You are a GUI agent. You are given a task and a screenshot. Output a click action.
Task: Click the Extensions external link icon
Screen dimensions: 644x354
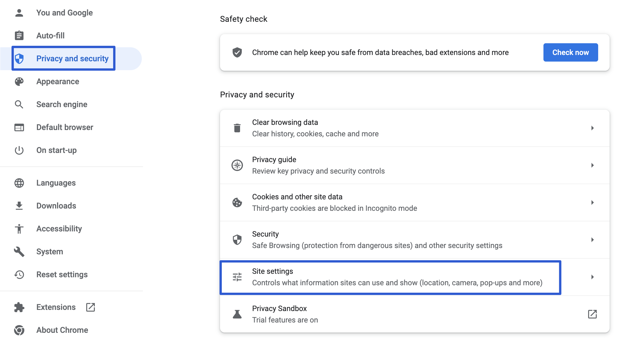[x=91, y=307]
